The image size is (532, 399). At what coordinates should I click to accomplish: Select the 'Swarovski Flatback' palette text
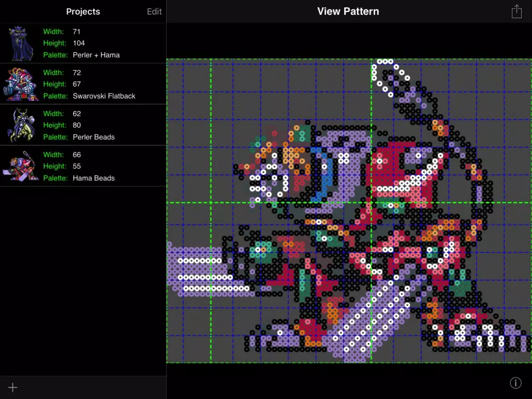click(x=104, y=96)
